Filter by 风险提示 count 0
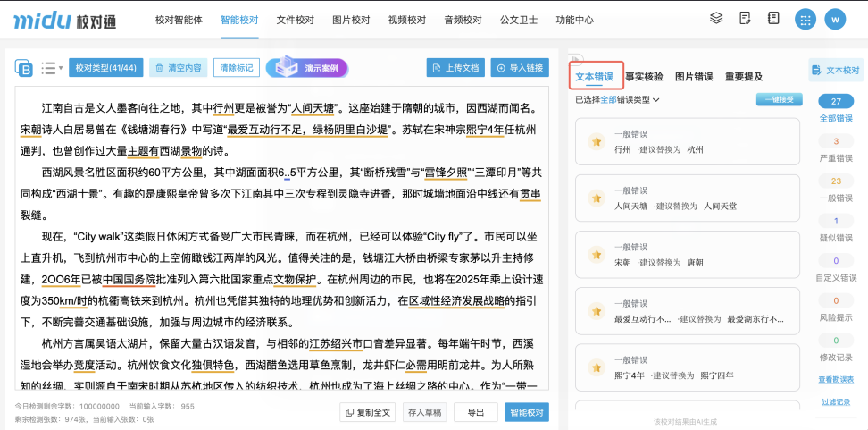Screen dimensions: 868x430 [836, 308]
